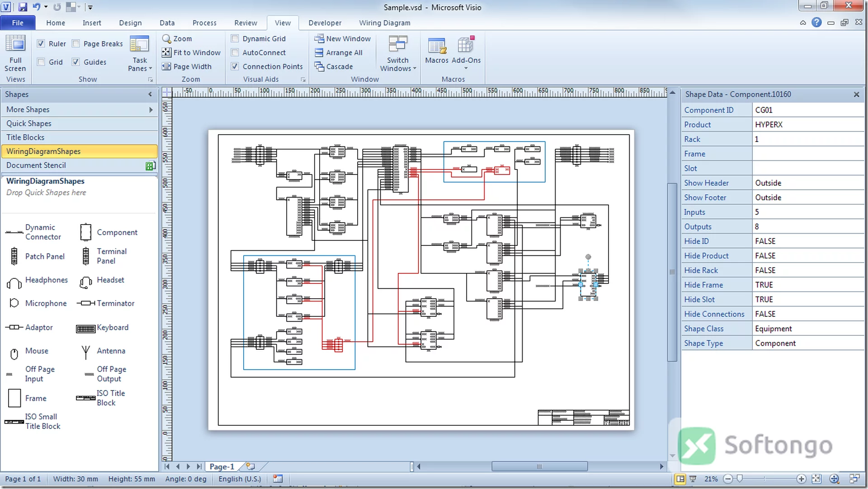Viewport: 868px width, 489px height.
Task: Disable Connection Points checkbox
Action: pyautogui.click(x=235, y=66)
